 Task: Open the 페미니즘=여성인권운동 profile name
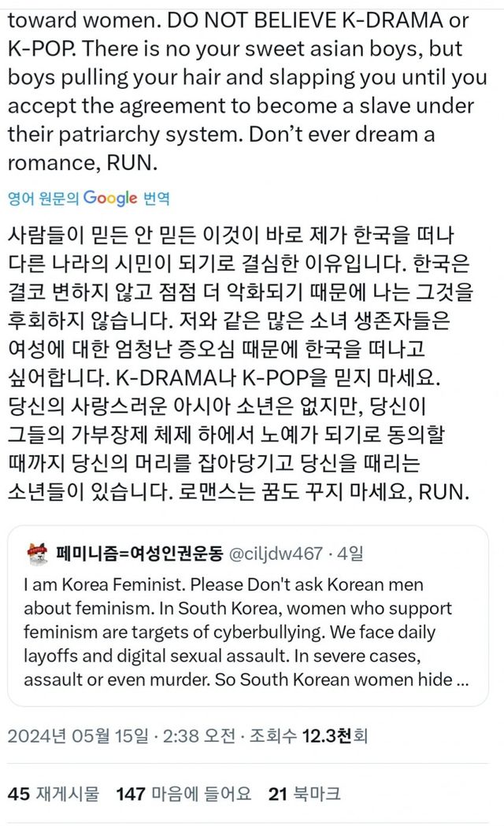click(140, 554)
